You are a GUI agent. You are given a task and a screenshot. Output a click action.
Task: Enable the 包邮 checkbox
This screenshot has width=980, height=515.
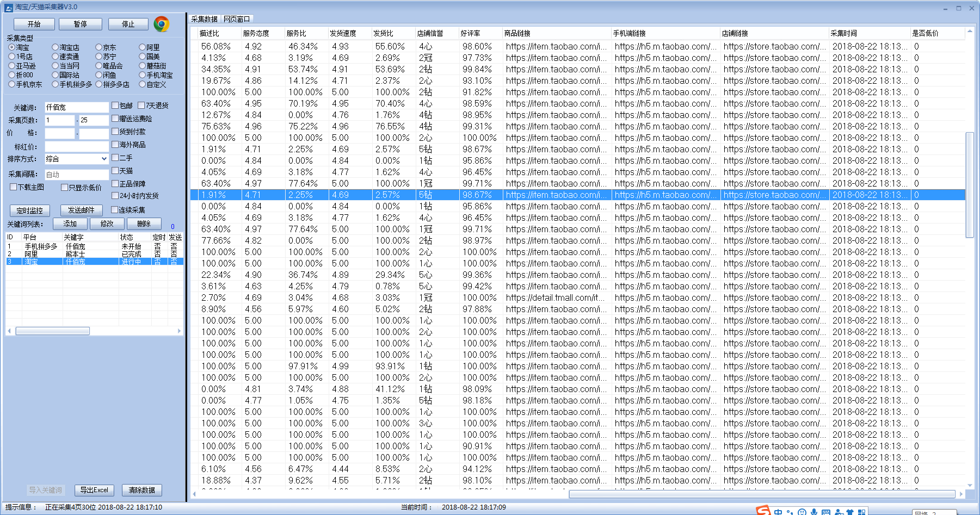point(122,106)
